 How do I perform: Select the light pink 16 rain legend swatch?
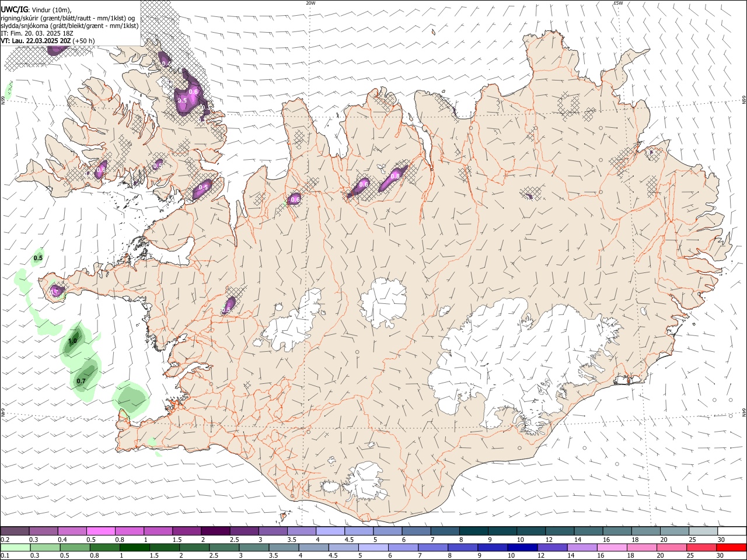pos(612,547)
